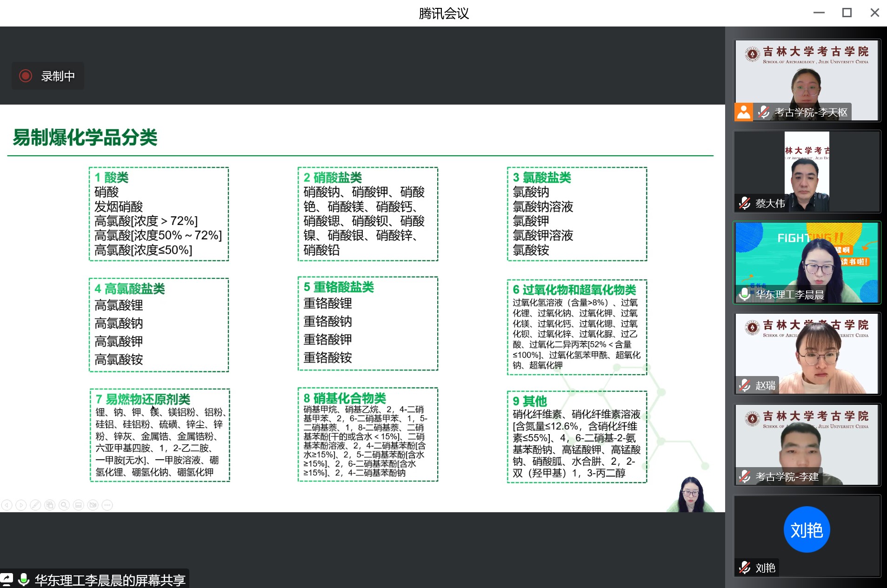Open more slideshow options (three dots)
887x588 pixels.
pyautogui.click(x=107, y=505)
